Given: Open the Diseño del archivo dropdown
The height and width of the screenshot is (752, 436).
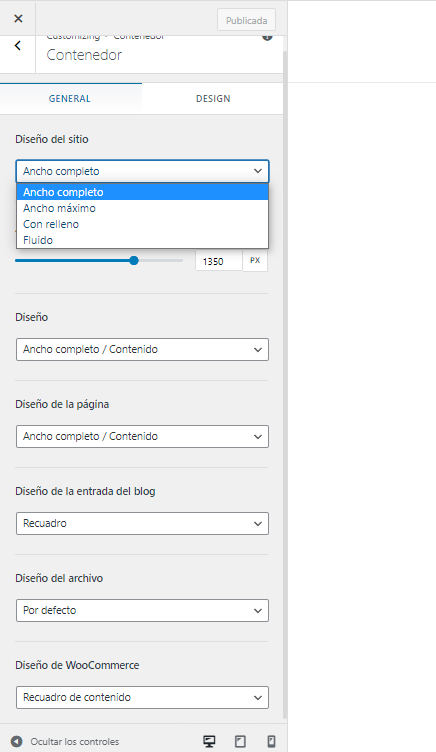Looking at the screenshot, I should 142,611.
